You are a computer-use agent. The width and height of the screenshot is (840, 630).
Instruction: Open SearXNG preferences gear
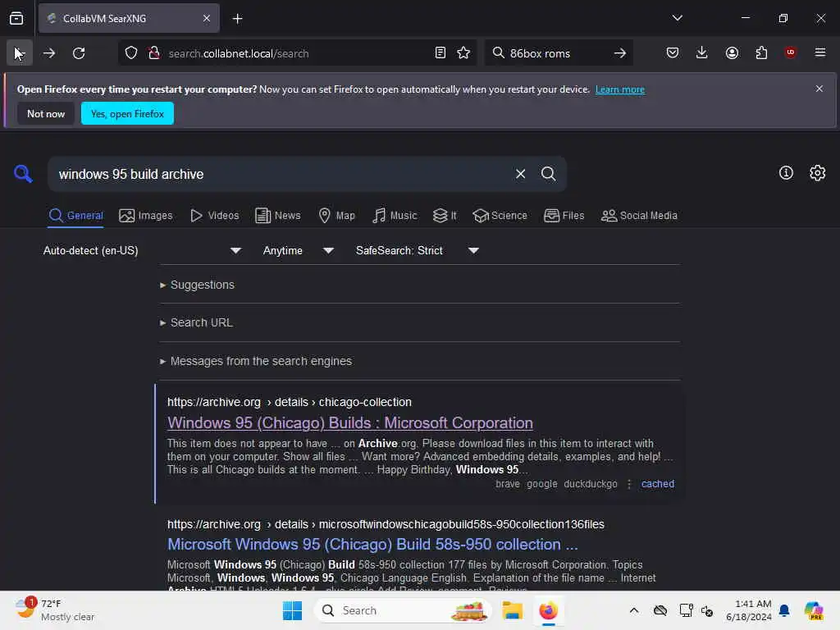(818, 173)
